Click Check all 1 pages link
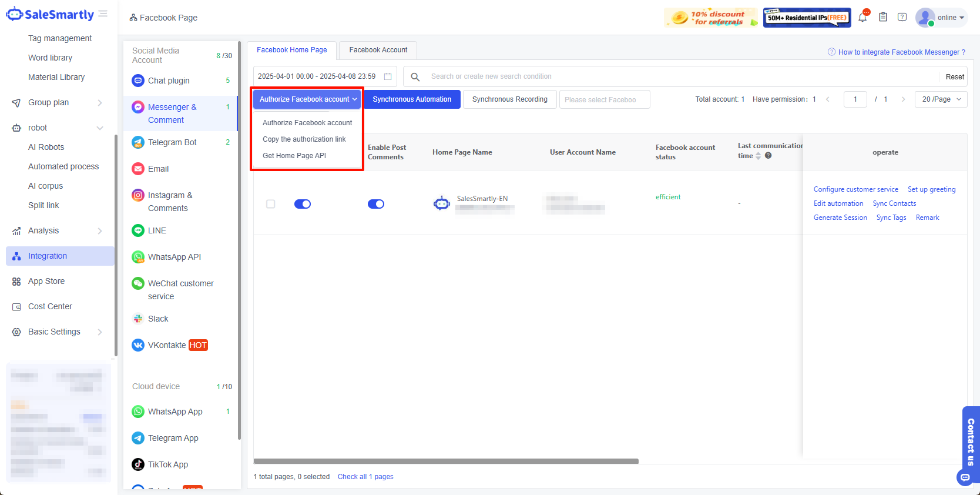980x495 pixels. click(x=365, y=477)
